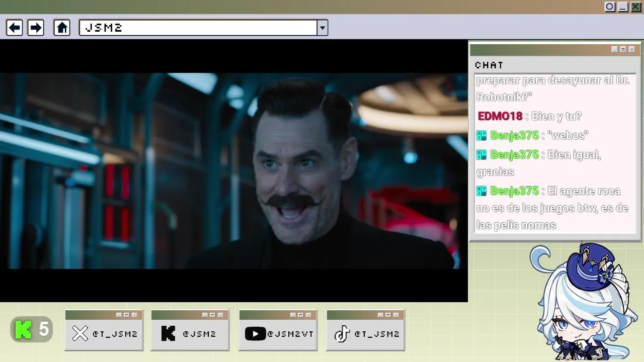Screen dimensions: 644x362
Task: Click the TikTok logo icon
Action: (342, 333)
